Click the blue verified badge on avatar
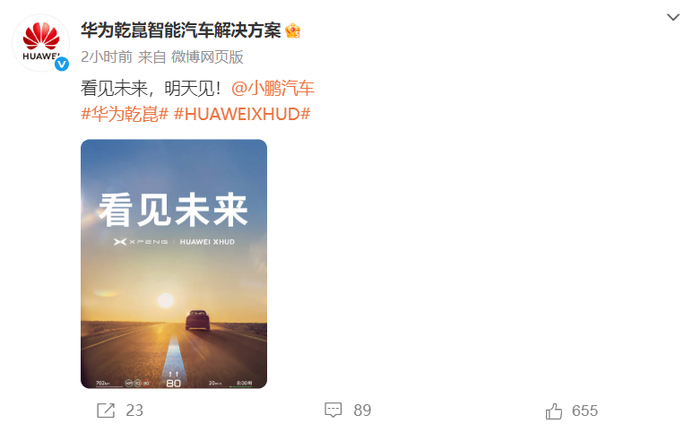 pos(62,64)
